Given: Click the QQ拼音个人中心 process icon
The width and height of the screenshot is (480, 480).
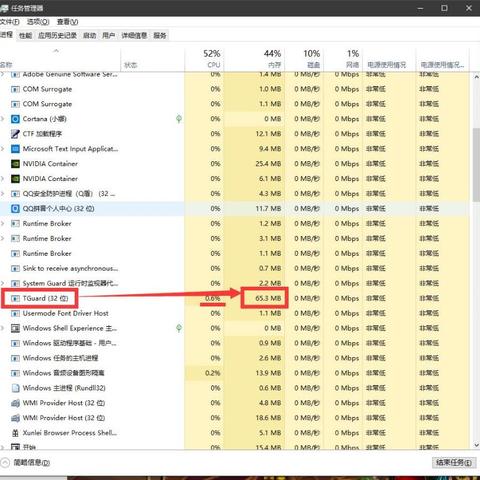Looking at the screenshot, I should (15, 209).
